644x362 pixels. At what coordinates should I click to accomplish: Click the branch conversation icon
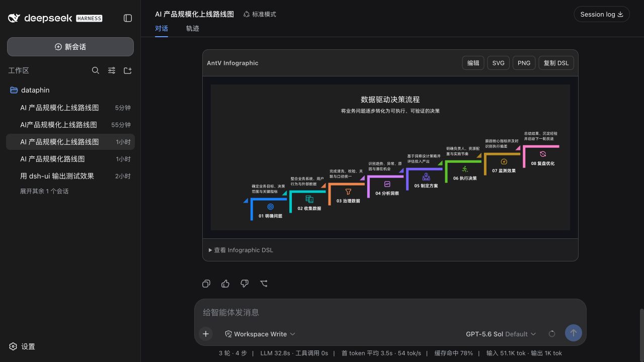point(264,284)
